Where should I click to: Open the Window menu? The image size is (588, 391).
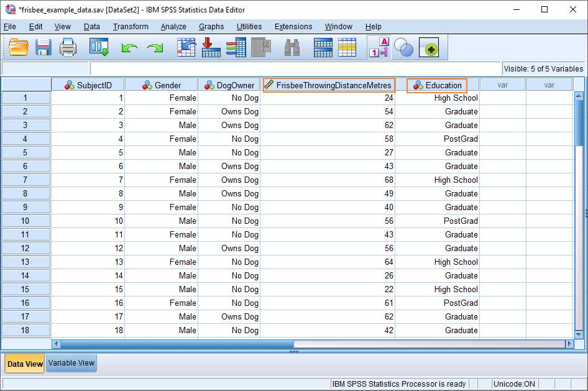pos(338,27)
